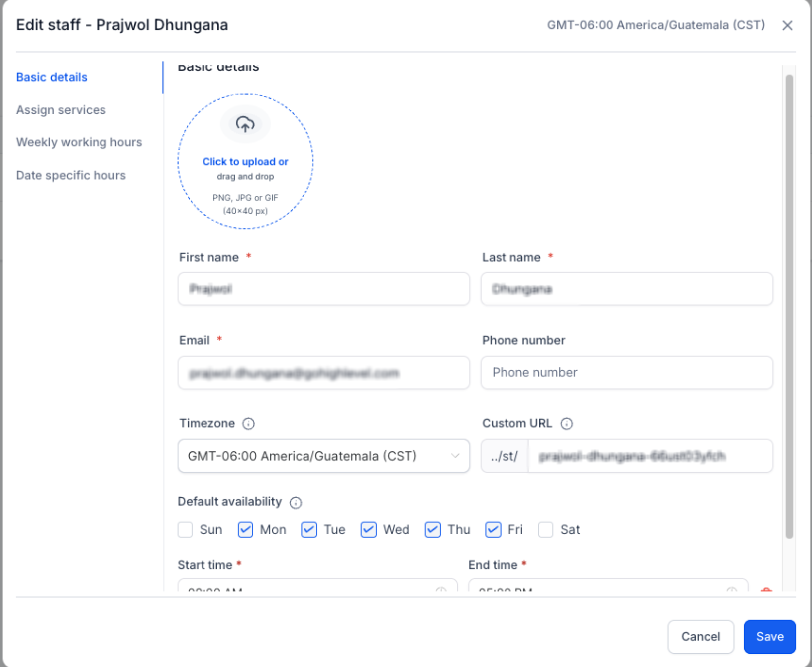Click the Start time clock icon
Image resolution: width=812 pixels, height=667 pixels.
pos(441,590)
